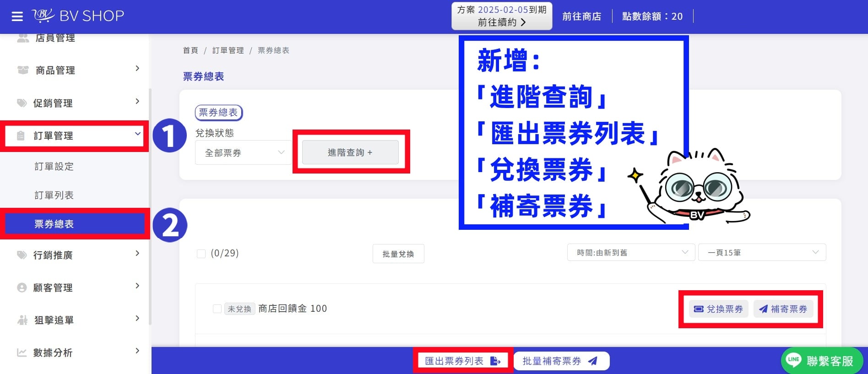The height and width of the screenshot is (374, 868).
Task: Click the 點數餘額：20 balance text
Action: click(652, 16)
